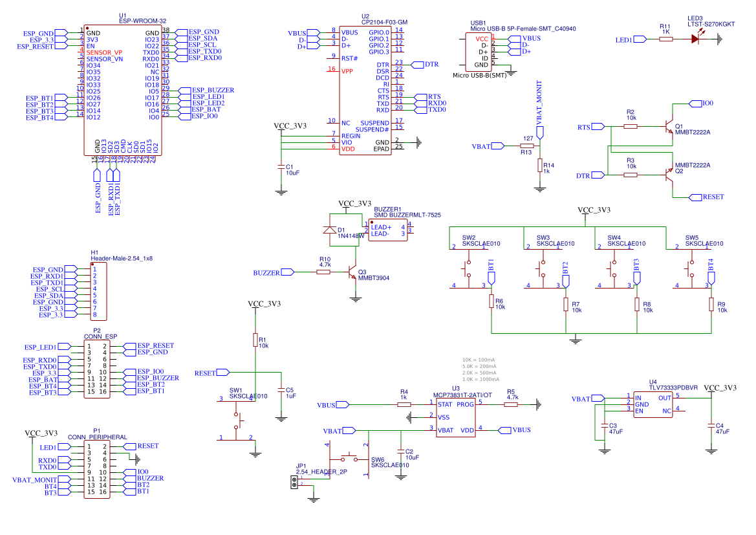Viewport: 756px width, 535px height.
Task: Click the ESP_LED1 net flag on P2
Action: tap(48, 346)
